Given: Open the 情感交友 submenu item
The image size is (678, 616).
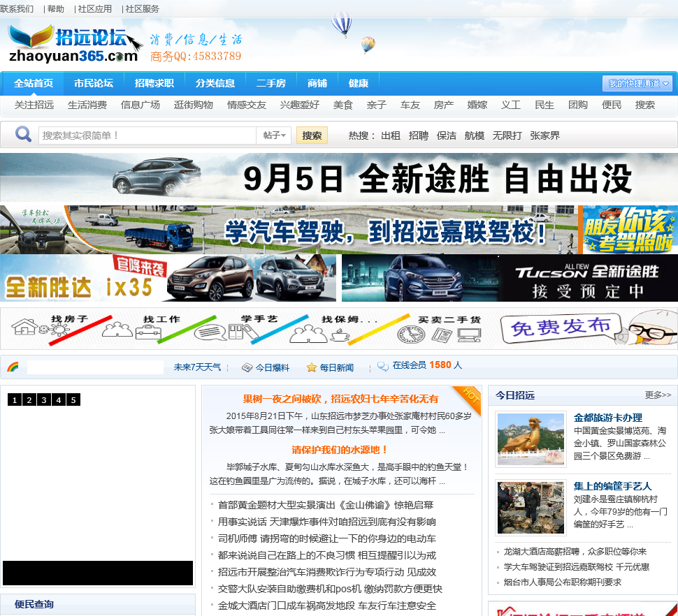Looking at the screenshot, I should pos(247,105).
